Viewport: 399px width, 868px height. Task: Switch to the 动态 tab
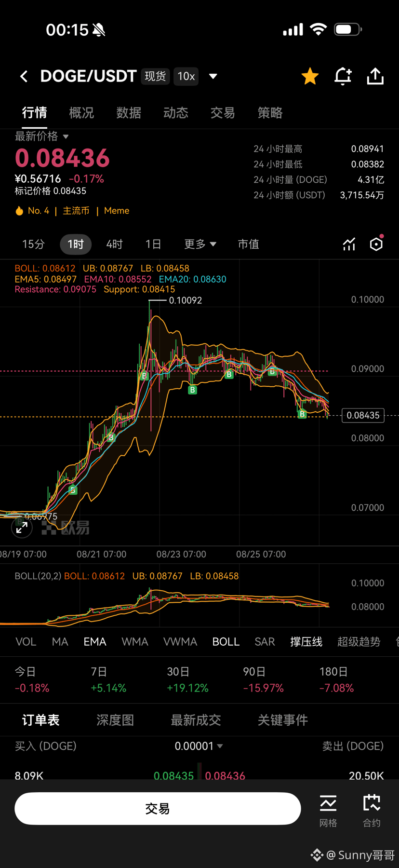coord(175,113)
